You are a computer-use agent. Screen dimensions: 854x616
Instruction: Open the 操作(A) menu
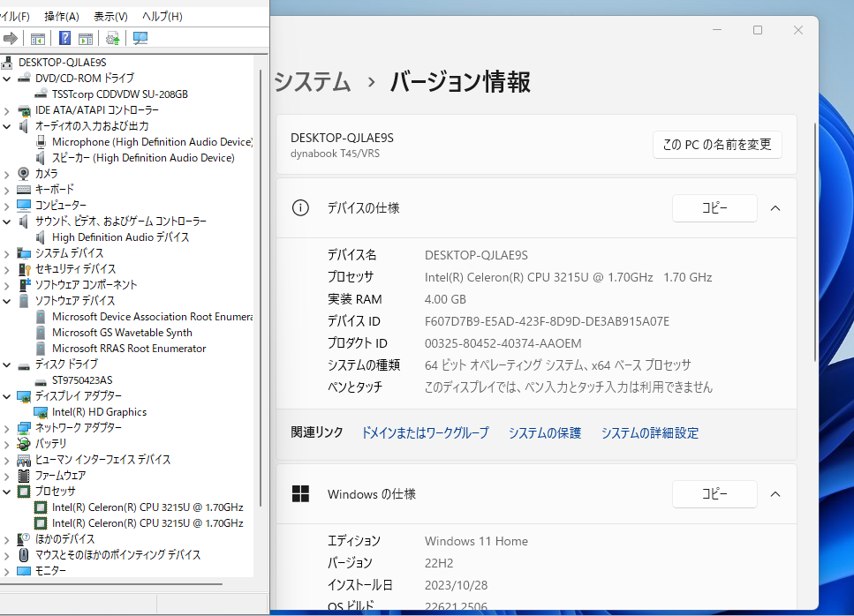click(62, 17)
